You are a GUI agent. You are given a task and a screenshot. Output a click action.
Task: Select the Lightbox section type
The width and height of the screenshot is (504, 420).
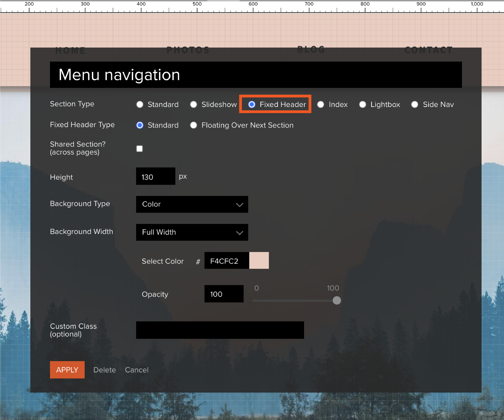(x=362, y=105)
